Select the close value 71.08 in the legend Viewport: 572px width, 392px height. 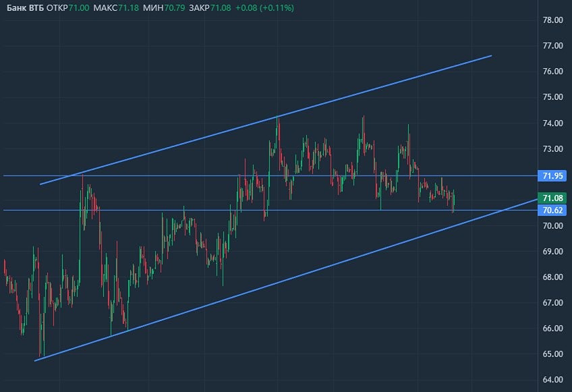point(221,7)
